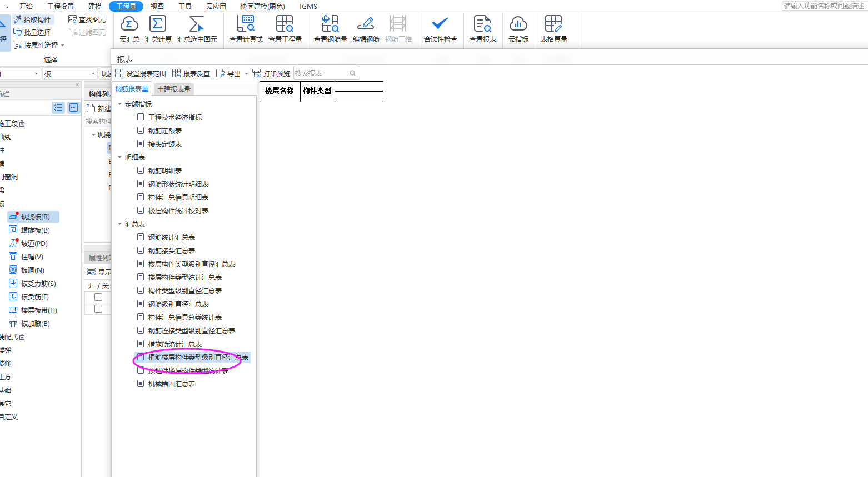Open 钢筋明细表 report
This screenshot has width=868, height=477.
(x=165, y=170)
